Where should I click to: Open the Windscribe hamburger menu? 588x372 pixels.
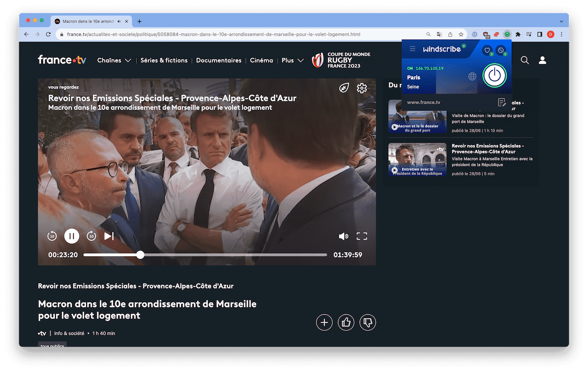point(413,49)
